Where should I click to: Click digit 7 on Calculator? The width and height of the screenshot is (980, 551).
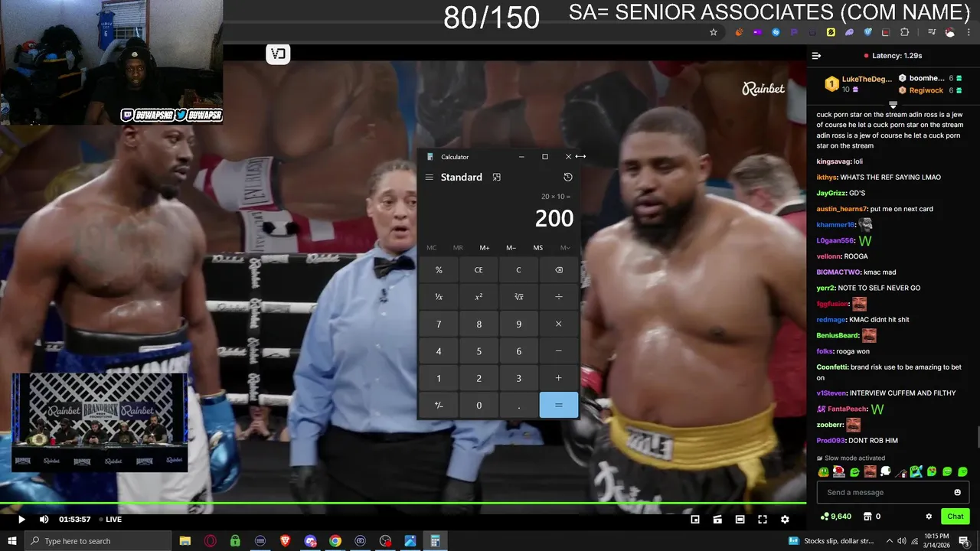pos(439,324)
